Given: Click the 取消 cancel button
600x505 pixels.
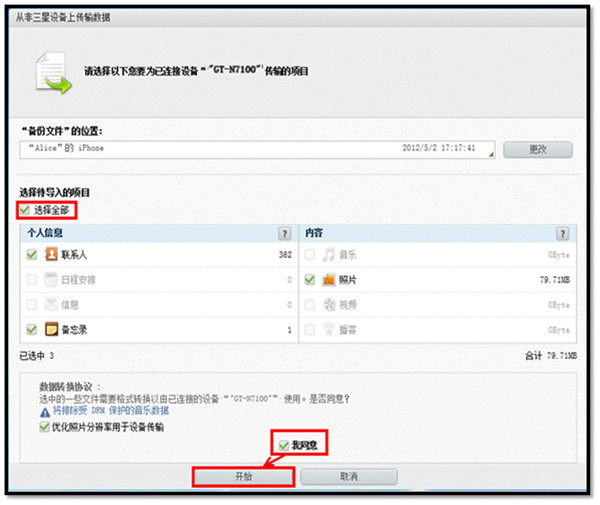Looking at the screenshot, I should (x=349, y=476).
